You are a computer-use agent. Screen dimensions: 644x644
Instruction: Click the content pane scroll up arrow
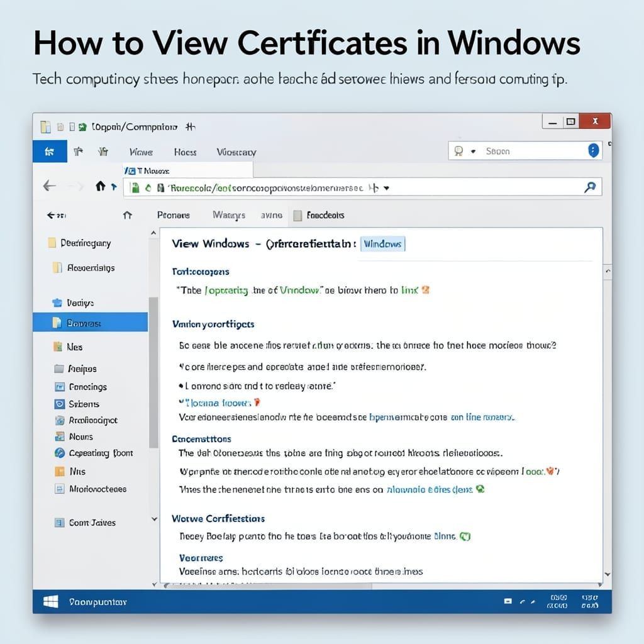608,271
